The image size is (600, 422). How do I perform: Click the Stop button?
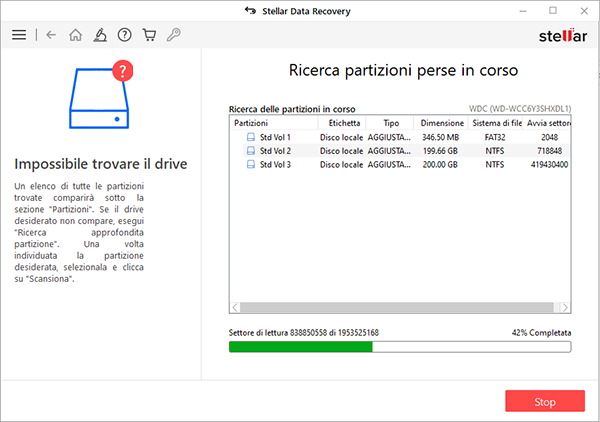545,401
